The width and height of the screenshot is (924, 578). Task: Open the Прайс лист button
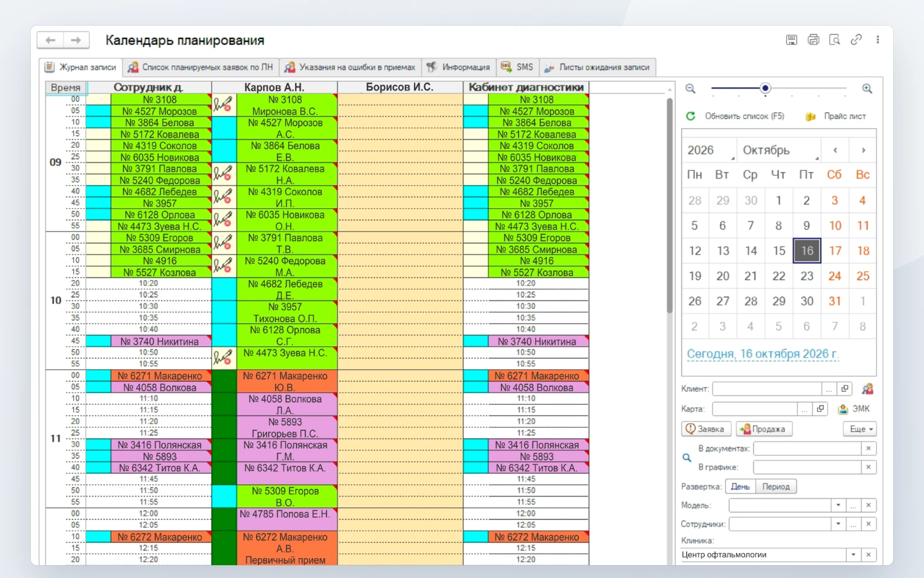click(x=835, y=116)
